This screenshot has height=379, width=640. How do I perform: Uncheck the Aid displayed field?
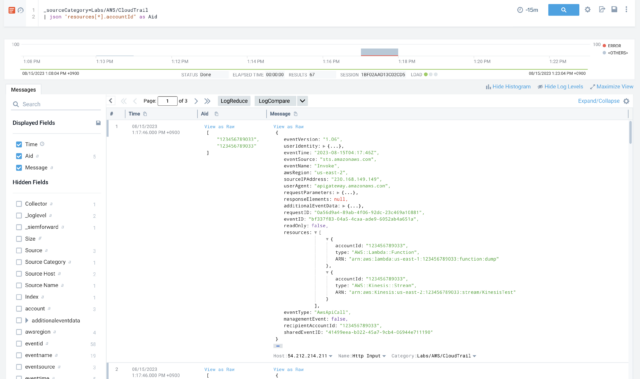(19, 156)
